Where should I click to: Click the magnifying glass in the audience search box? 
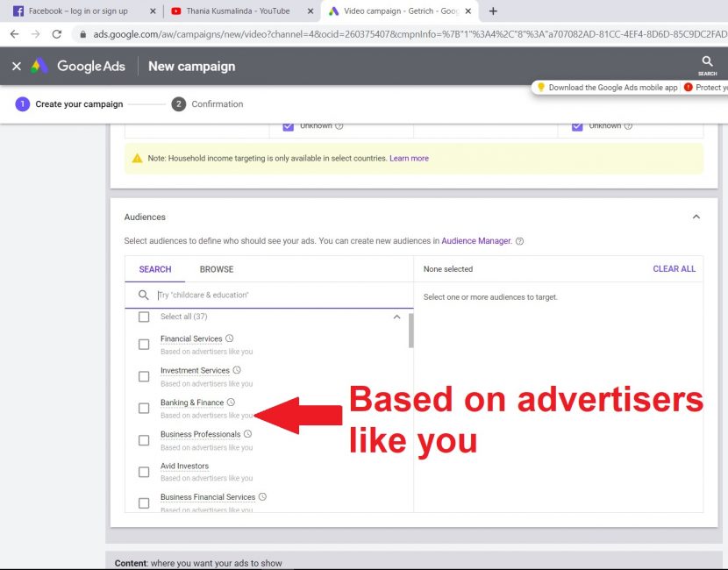(143, 295)
